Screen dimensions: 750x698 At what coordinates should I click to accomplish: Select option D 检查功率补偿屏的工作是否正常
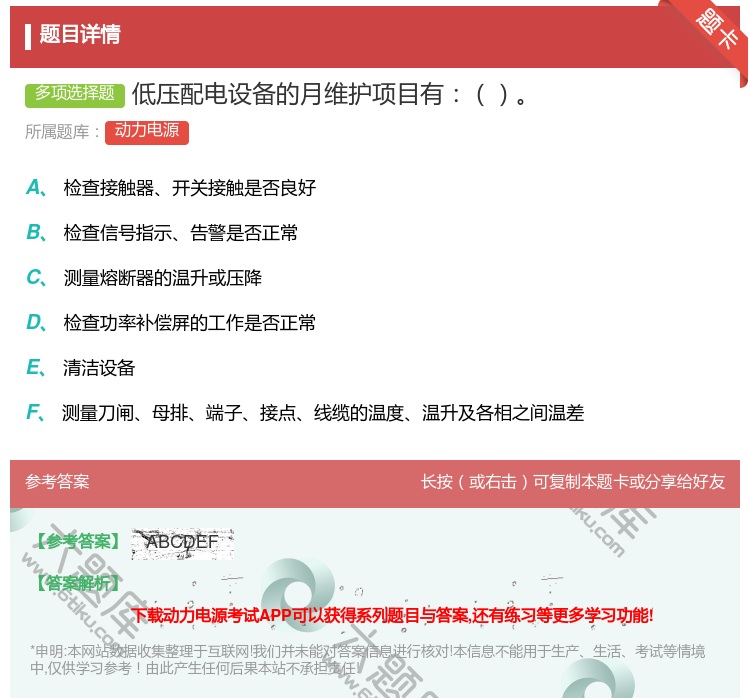[x=171, y=322]
